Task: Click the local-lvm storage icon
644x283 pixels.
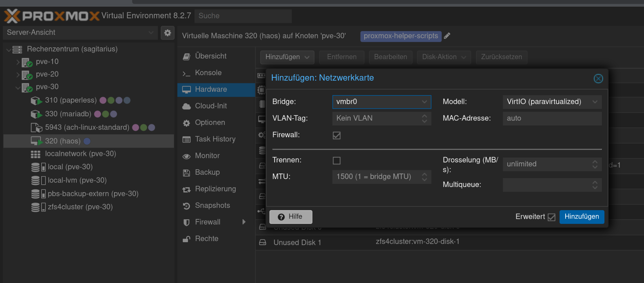Action: (x=38, y=180)
